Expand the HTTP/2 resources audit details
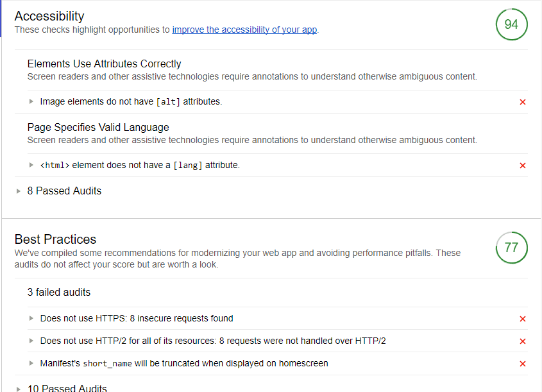The width and height of the screenshot is (542, 392). coord(31,341)
